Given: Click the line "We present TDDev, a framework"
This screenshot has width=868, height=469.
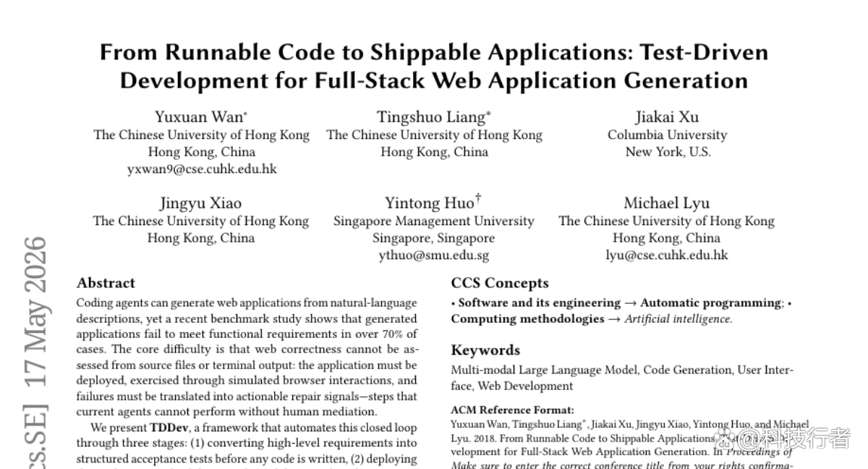Looking at the screenshot, I should 254,428.
